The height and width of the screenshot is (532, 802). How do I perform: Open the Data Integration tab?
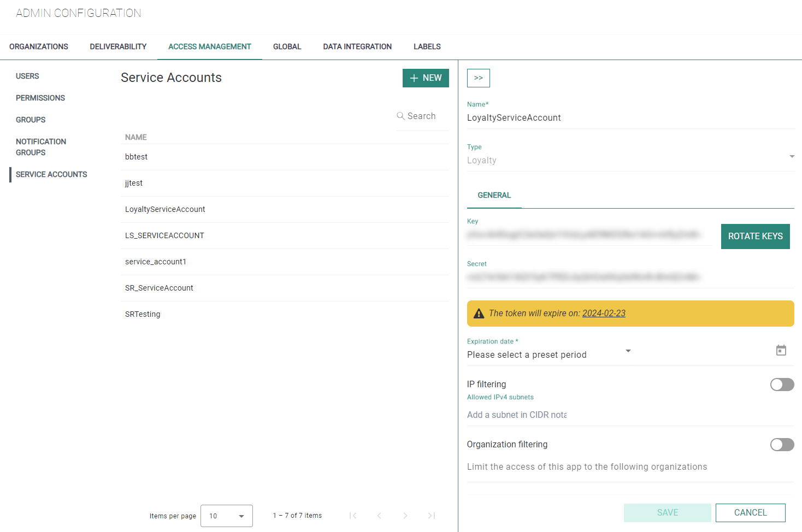pos(357,47)
